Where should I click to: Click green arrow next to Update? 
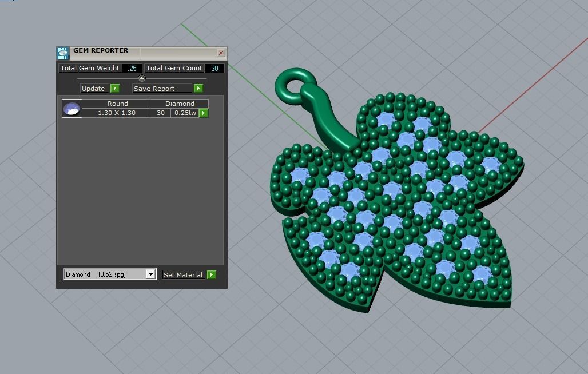point(115,89)
